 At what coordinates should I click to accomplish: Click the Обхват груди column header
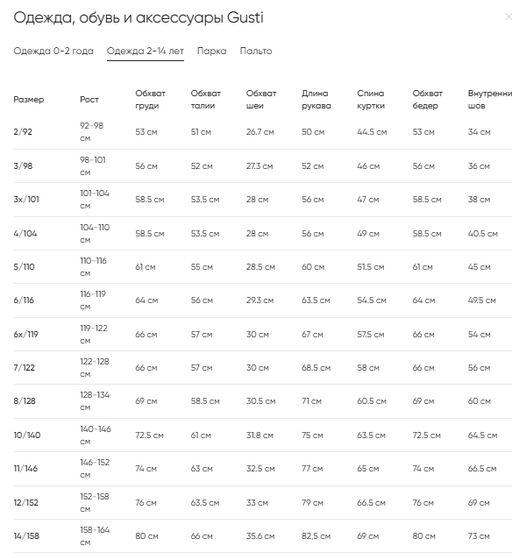pos(150,99)
